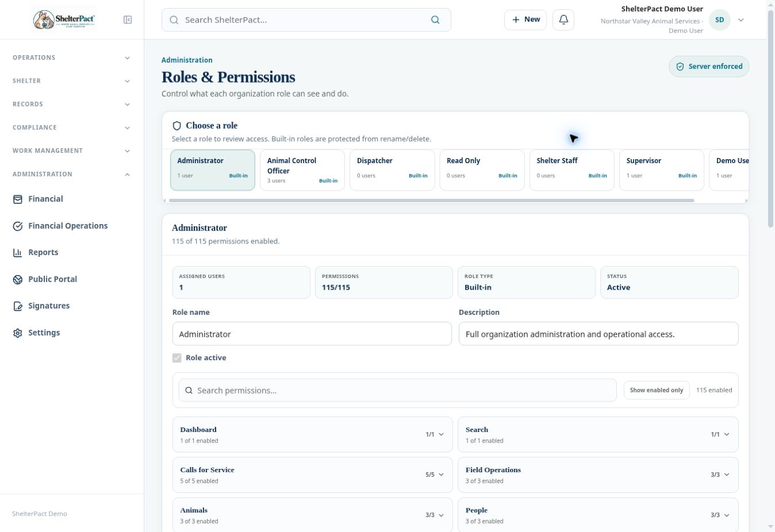Select the Read Only role card
This screenshot has width=775, height=532.
click(x=482, y=170)
